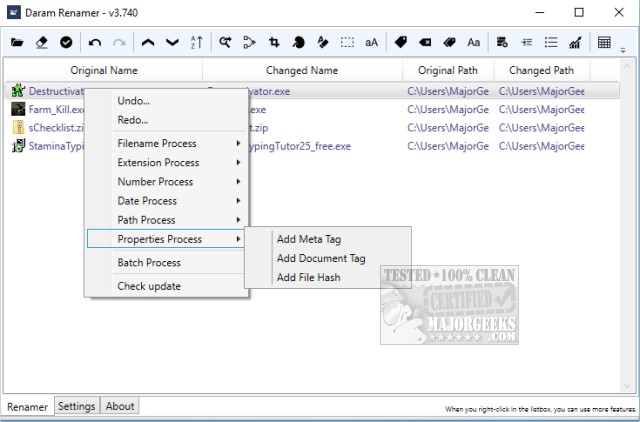The width and height of the screenshot is (640, 422).
Task: Click the Changed Name column header
Action: (x=302, y=70)
